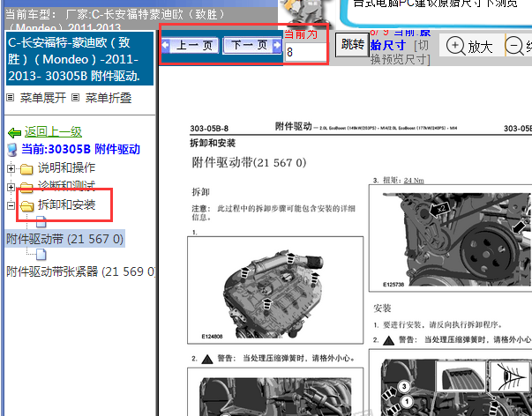Click 菜单折叠 to collapse all menus

pyautogui.click(x=109, y=98)
